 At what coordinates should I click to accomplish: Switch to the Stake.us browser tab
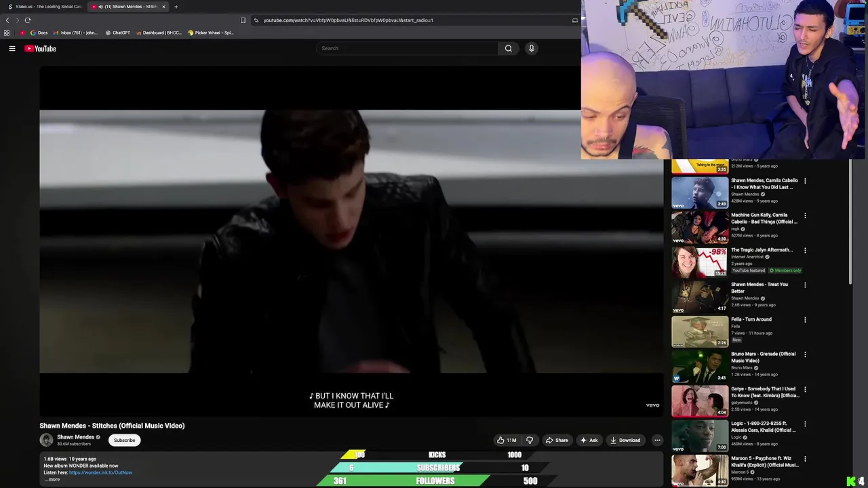(x=44, y=7)
